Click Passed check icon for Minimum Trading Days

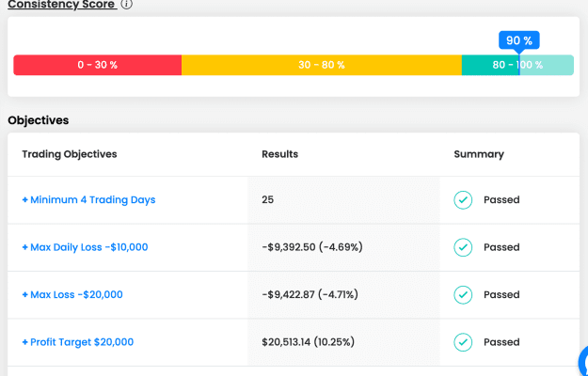463,200
